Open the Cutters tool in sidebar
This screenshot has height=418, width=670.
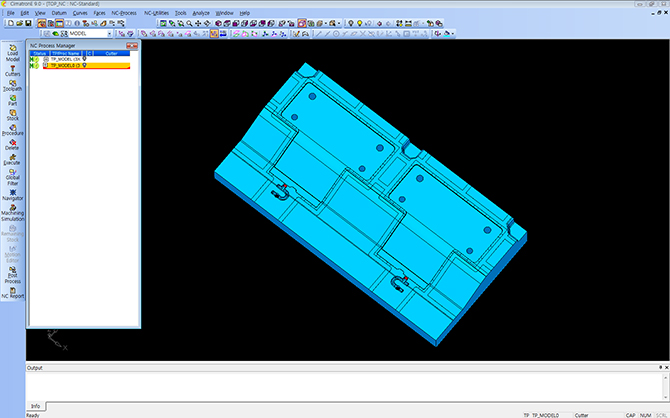click(12, 70)
